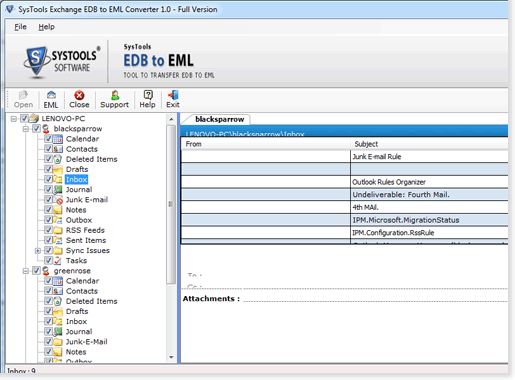Click blacksparrow's Deleted Items recycle icon
This screenshot has width=515, height=380.
(x=58, y=159)
